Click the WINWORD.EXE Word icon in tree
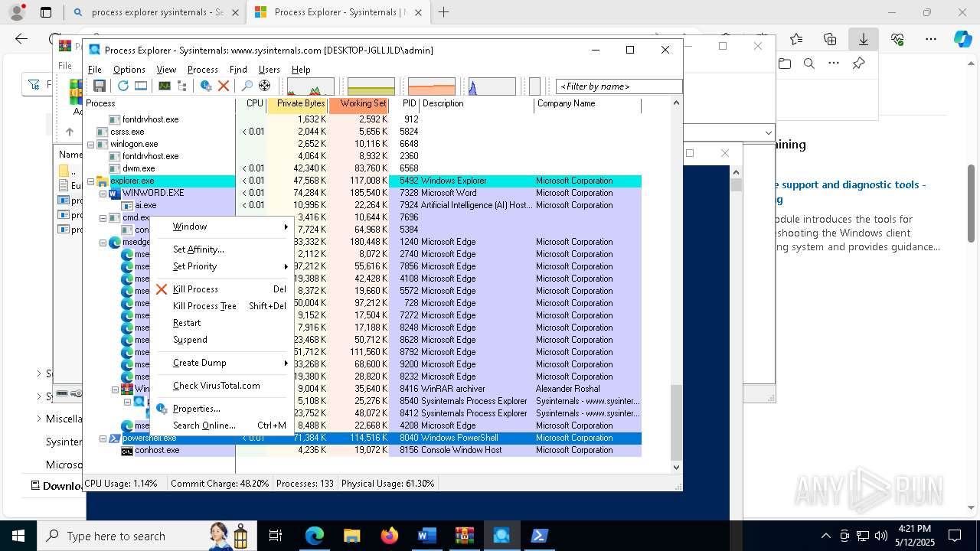The image size is (980, 551). [x=115, y=193]
